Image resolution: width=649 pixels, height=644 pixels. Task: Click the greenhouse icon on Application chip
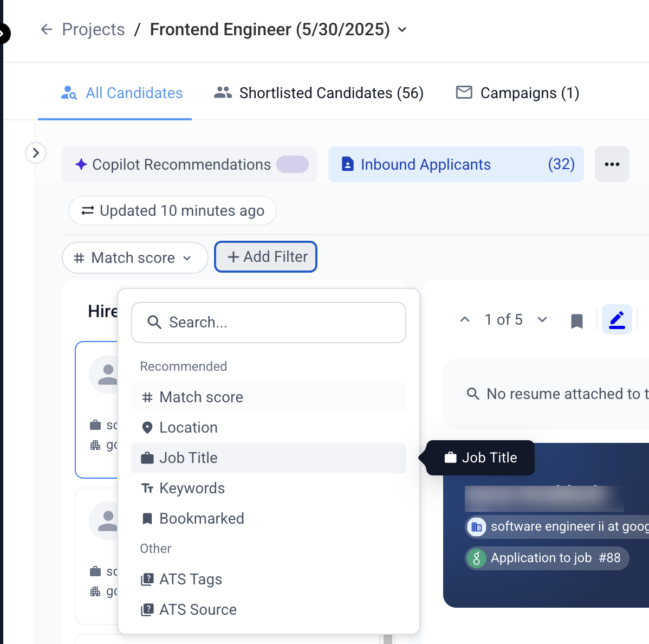pos(476,558)
